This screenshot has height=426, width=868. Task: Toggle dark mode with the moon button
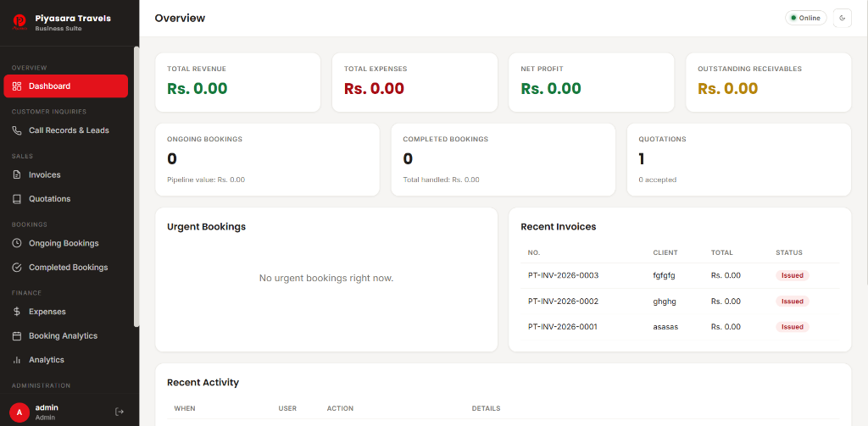point(842,19)
